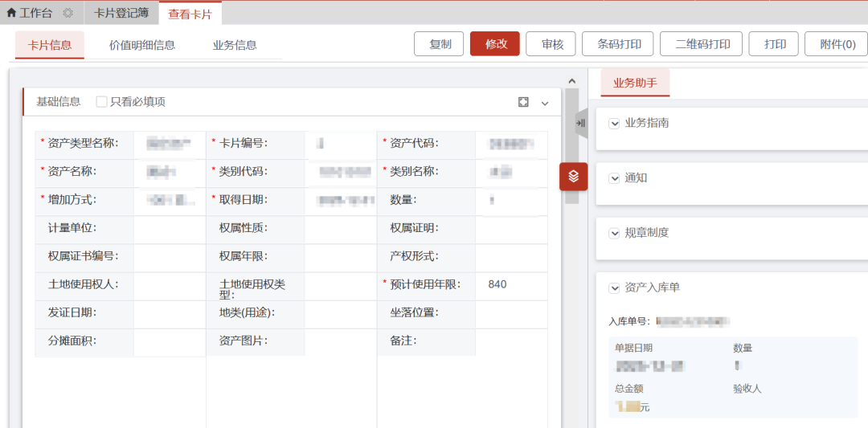Click the 发证日期 field

pyautogui.click(x=170, y=314)
